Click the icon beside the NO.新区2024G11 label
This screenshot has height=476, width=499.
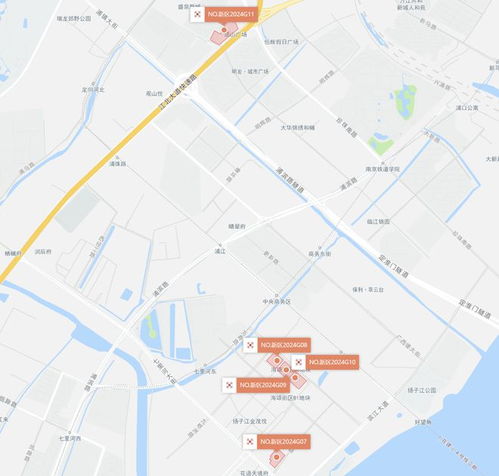[x=198, y=15]
